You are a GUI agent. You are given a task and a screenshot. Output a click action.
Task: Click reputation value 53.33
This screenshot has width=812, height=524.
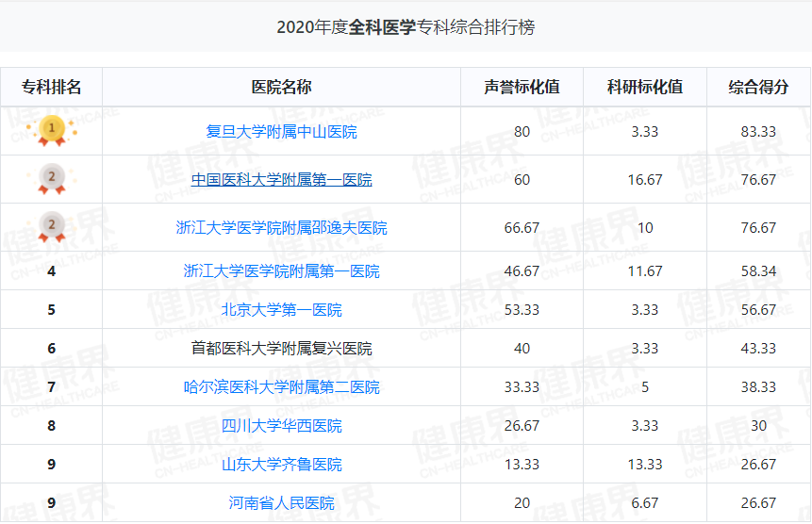tap(522, 310)
